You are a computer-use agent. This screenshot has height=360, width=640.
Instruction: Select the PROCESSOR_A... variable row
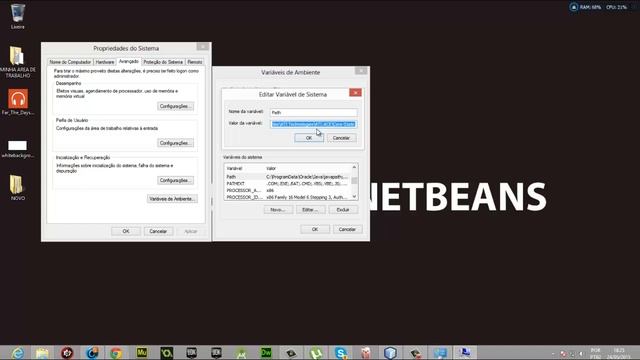[287, 190]
